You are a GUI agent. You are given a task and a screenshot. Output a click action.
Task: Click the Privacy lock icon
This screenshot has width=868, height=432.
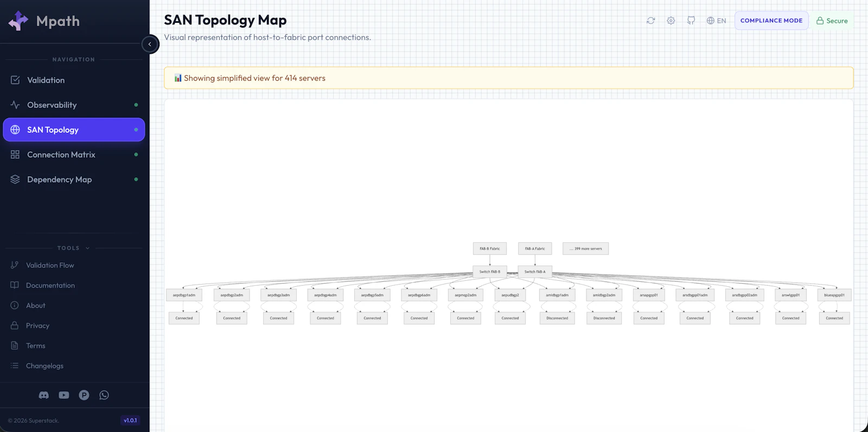pyautogui.click(x=15, y=325)
